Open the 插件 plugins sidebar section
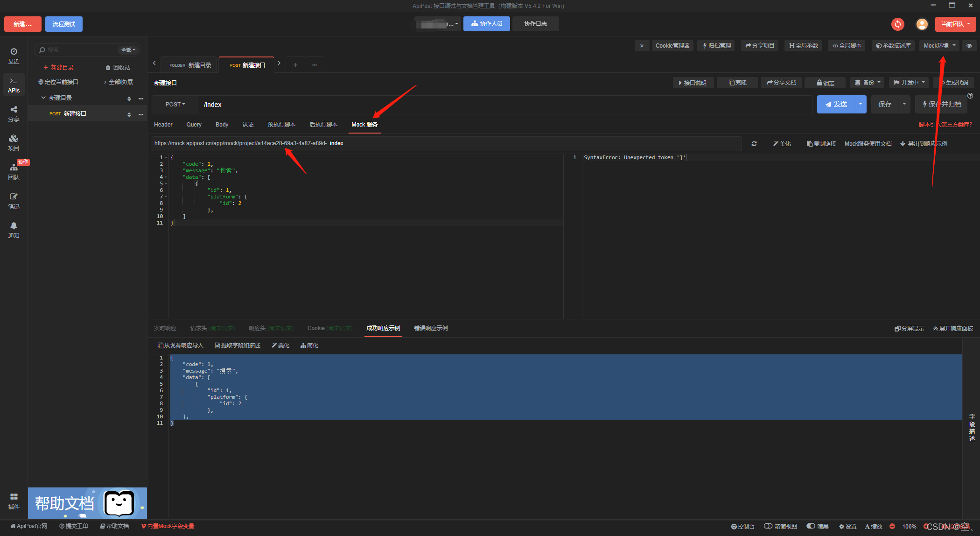The image size is (980, 536). [x=14, y=501]
